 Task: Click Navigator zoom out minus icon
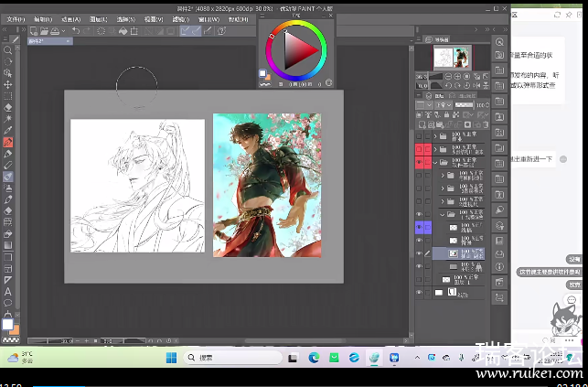coord(448,77)
